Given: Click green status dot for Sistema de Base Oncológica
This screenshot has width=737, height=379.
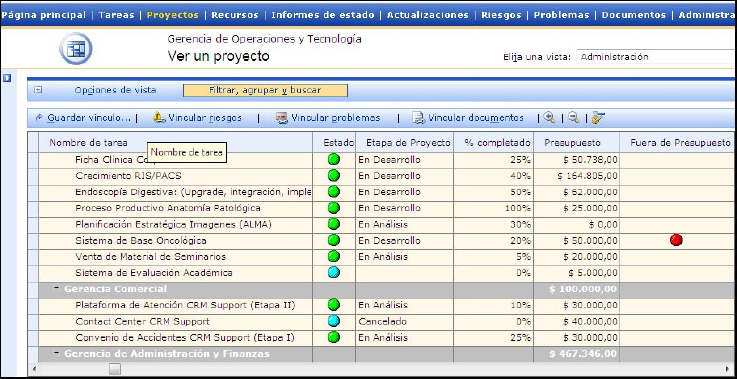Looking at the screenshot, I should (x=334, y=240).
